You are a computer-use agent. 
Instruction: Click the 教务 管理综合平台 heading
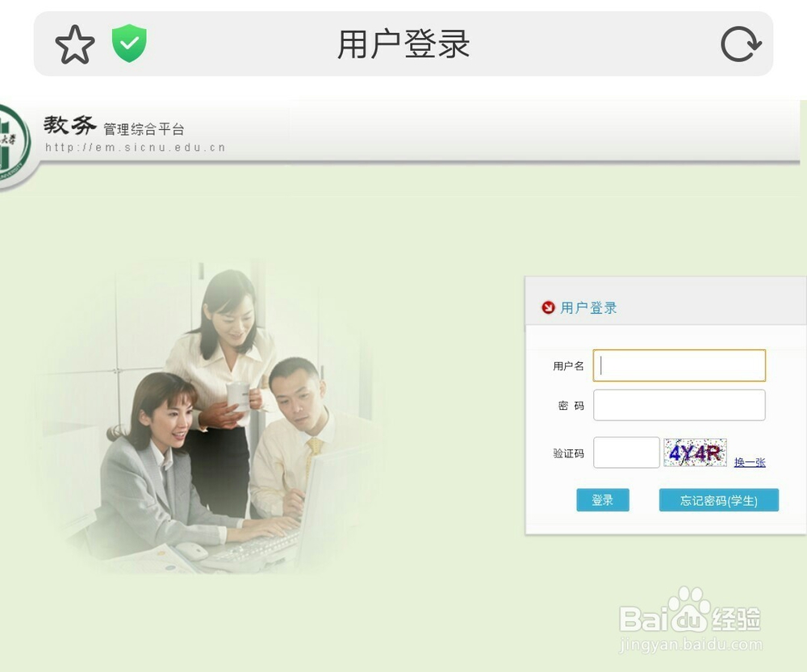pyautogui.click(x=114, y=126)
